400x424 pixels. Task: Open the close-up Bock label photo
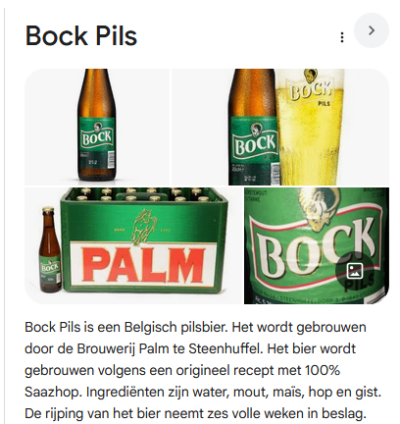click(x=316, y=246)
